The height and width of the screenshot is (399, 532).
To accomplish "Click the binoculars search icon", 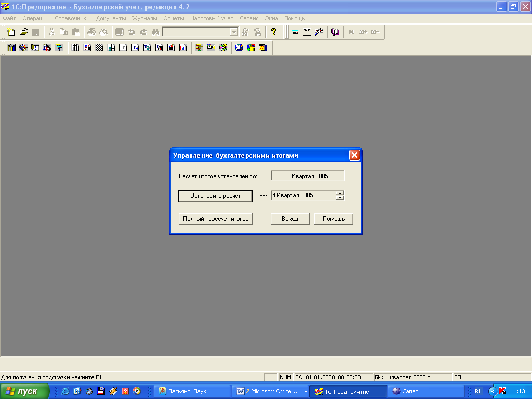I will pos(155,32).
